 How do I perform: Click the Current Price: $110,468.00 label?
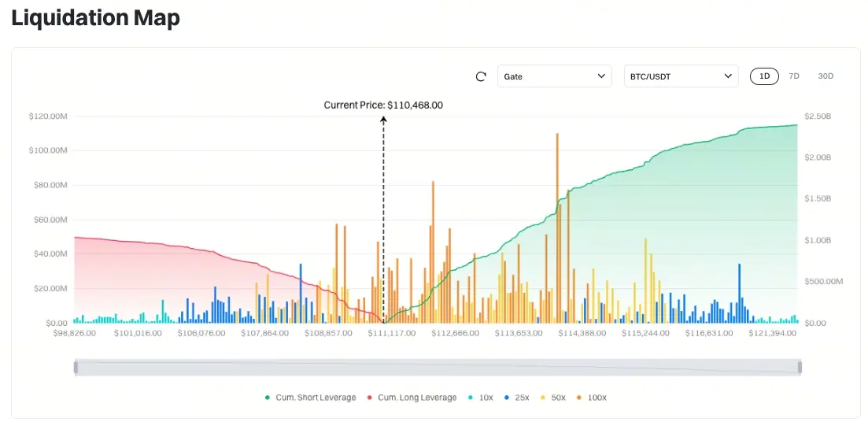[x=383, y=105]
